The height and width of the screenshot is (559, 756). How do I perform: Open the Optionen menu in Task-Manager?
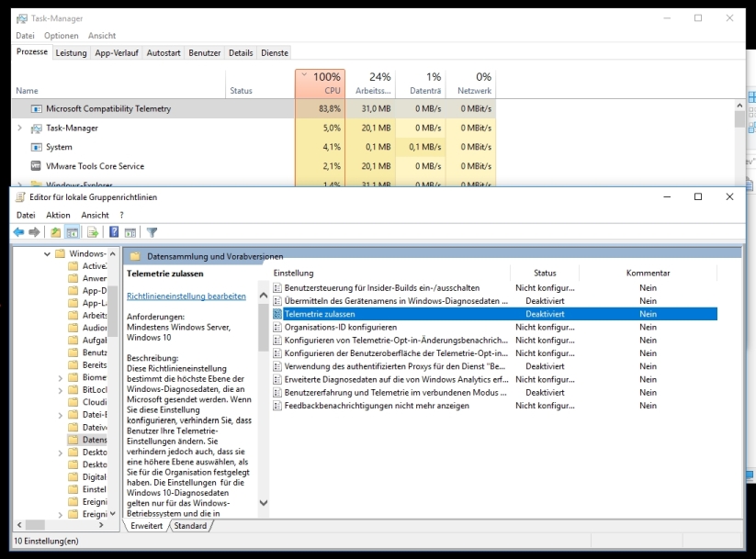click(62, 36)
